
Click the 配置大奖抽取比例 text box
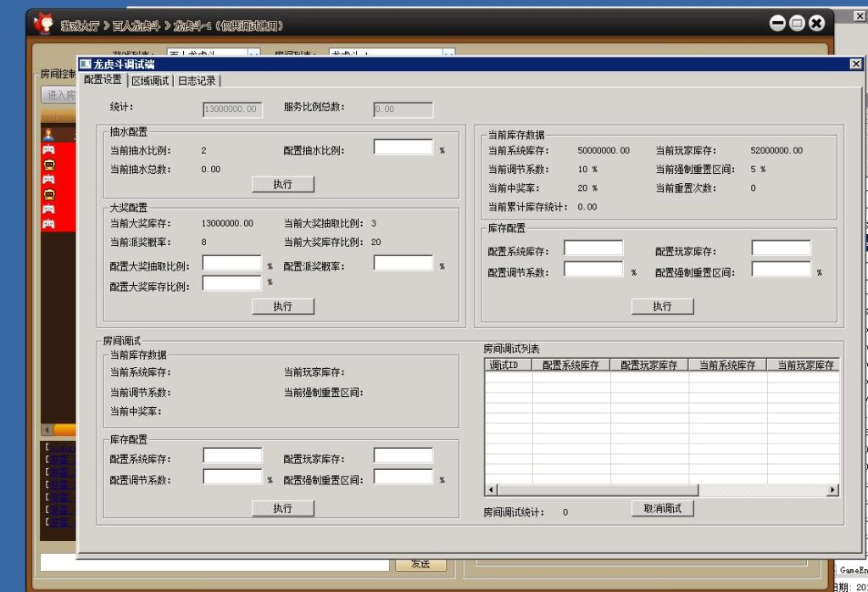coord(231,264)
